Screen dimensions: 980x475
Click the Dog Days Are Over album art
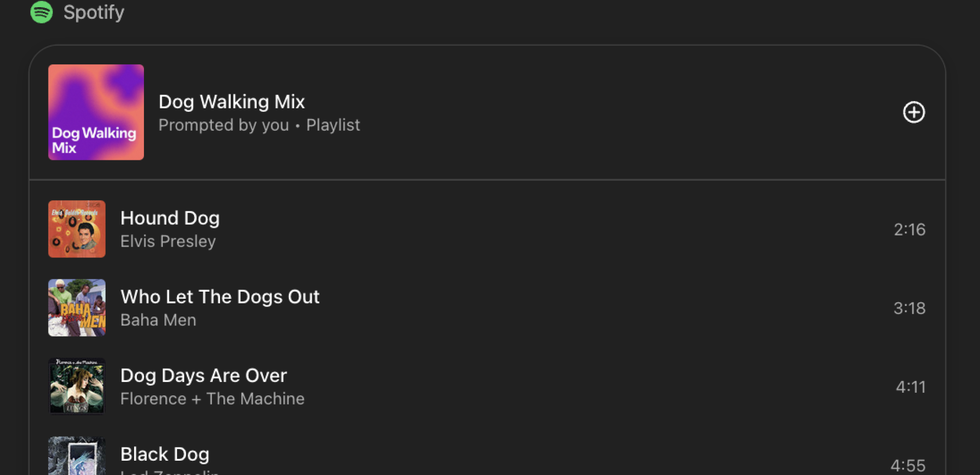[x=77, y=386]
